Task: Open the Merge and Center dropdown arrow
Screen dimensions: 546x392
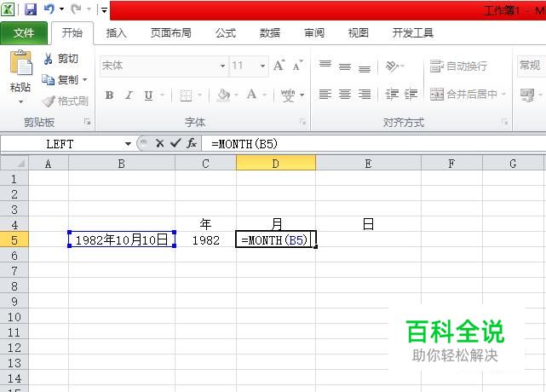Action: point(503,94)
